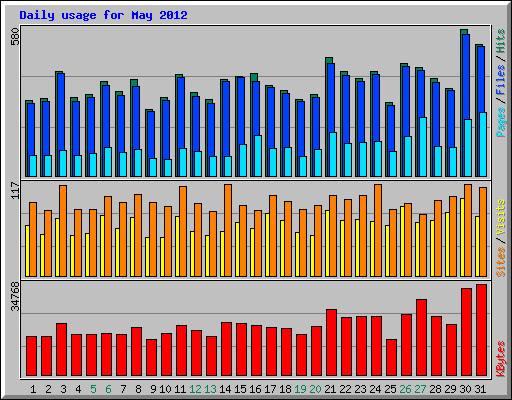Click day 11 on the x-axis
The image size is (512, 400).
coord(180,389)
